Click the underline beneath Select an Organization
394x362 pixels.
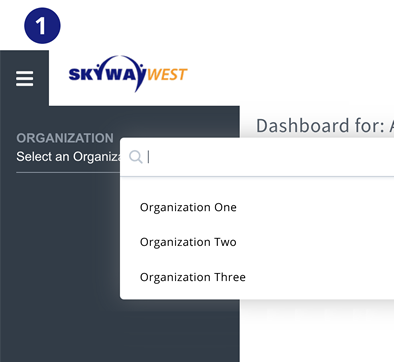click(68, 173)
